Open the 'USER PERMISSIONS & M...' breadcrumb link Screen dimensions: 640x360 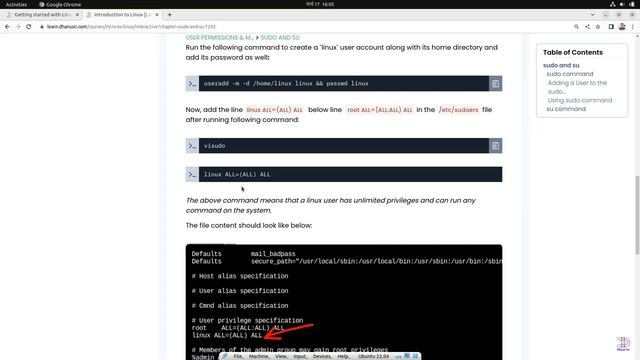(x=220, y=38)
